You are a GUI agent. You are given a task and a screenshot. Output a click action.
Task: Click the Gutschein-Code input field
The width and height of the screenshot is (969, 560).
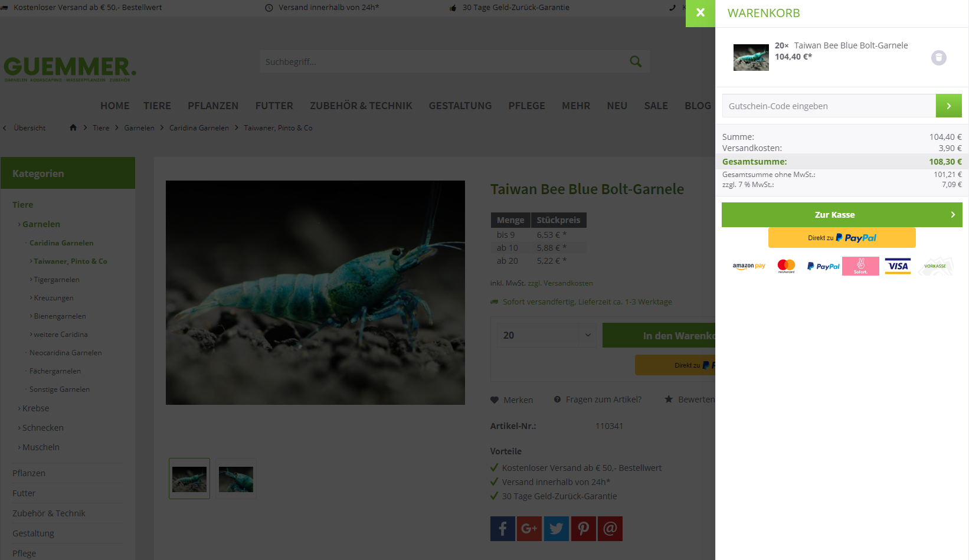829,106
